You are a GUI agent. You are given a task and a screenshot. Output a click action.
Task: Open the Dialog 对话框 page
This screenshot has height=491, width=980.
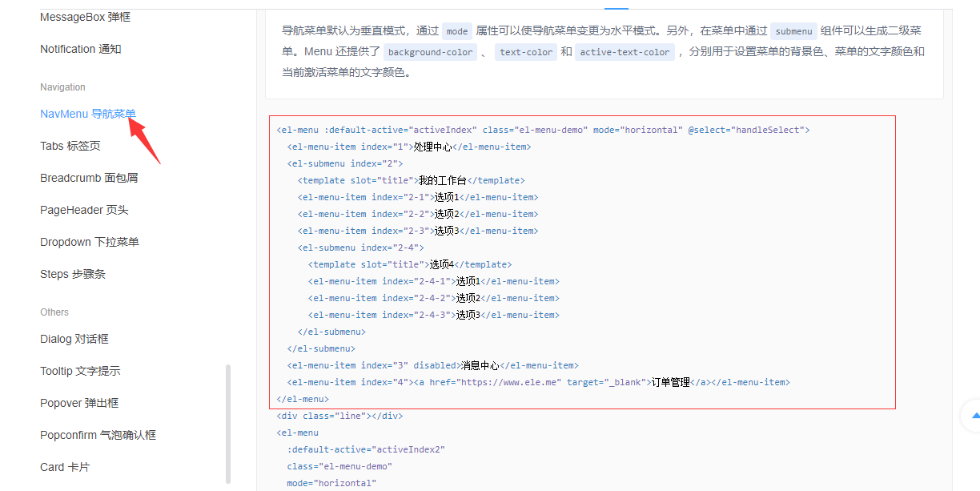pyautogui.click(x=75, y=338)
